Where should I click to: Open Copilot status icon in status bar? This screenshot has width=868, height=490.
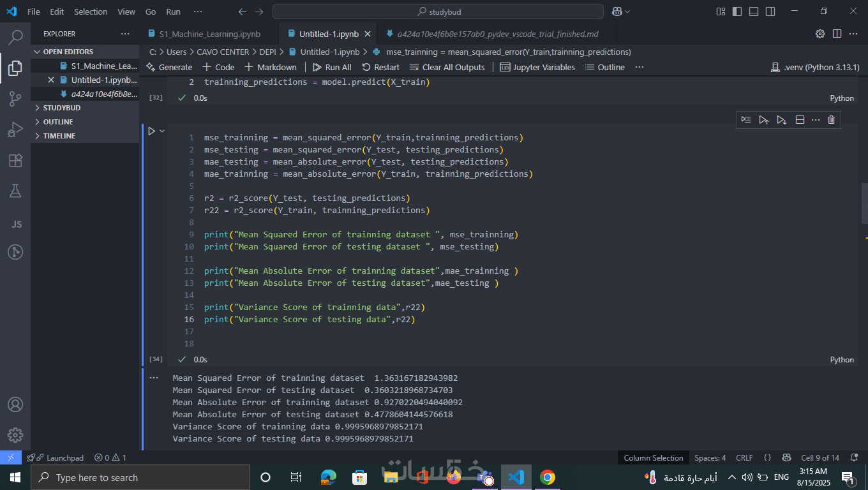(x=788, y=457)
